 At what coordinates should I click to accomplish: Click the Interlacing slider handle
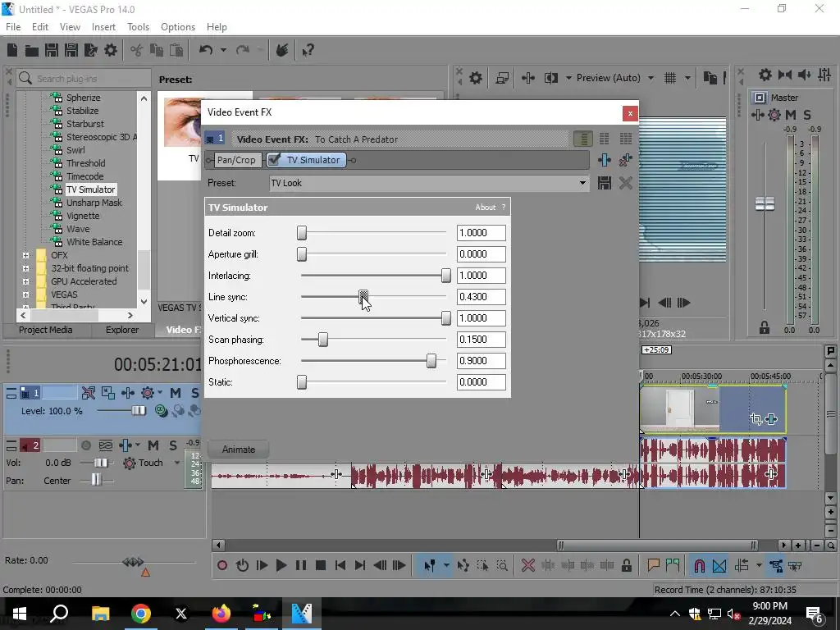(445, 276)
